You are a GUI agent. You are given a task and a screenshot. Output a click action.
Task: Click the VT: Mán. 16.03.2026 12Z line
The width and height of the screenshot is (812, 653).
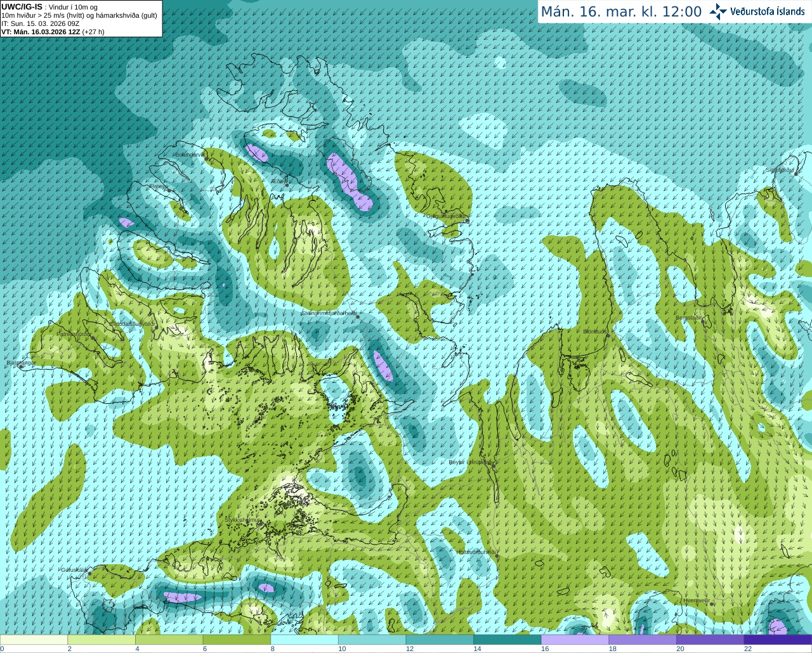[x=53, y=32]
